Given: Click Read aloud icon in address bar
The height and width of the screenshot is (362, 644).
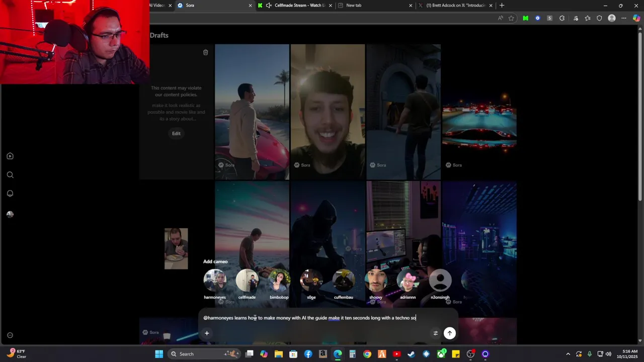Looking at the screenshot, I should (x=500, y=18).
